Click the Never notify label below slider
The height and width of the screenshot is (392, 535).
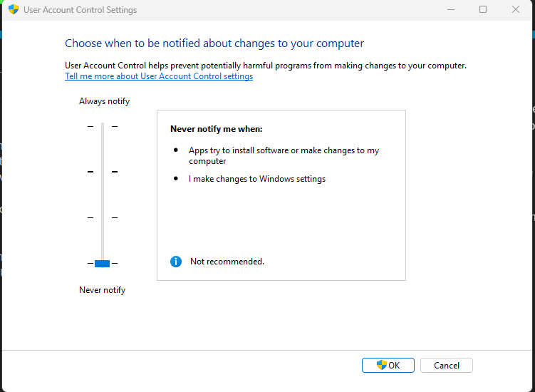tap(102, 290)
